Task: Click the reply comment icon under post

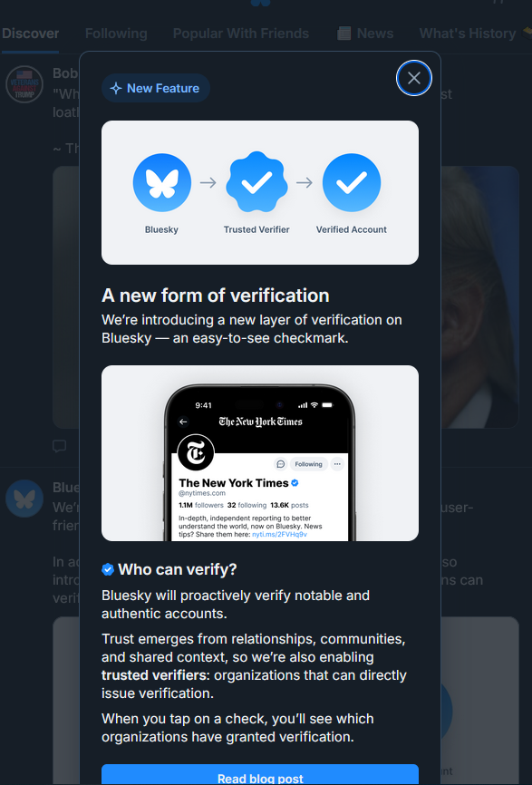Action: [x=60, y=446]
